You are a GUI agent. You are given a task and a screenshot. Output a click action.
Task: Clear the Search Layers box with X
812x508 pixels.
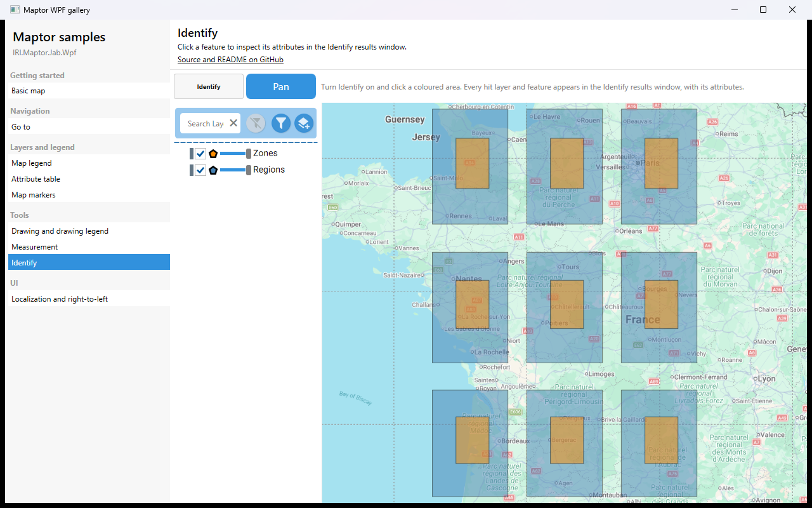[233, 123]
